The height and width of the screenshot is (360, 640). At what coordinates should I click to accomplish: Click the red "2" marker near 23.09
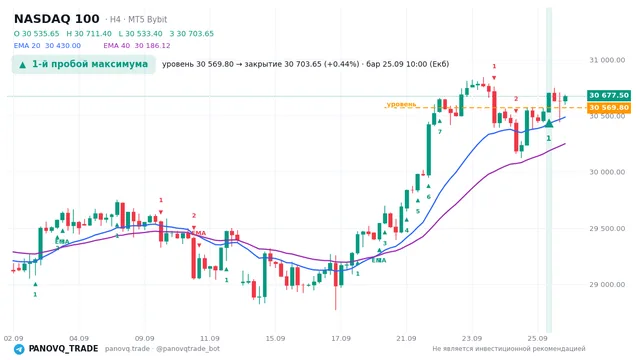point(516,99)
